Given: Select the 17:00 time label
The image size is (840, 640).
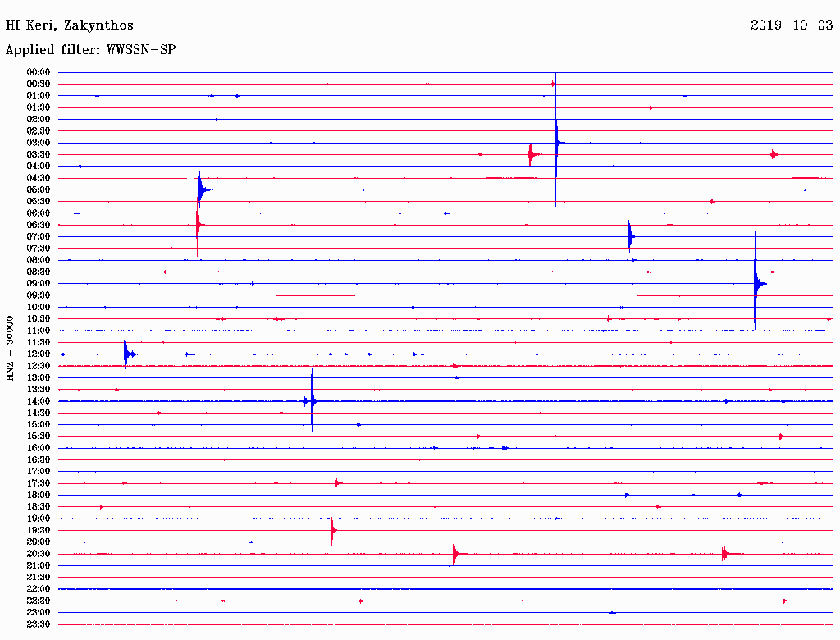Looking at the screenshot, I should click(38, 472).
